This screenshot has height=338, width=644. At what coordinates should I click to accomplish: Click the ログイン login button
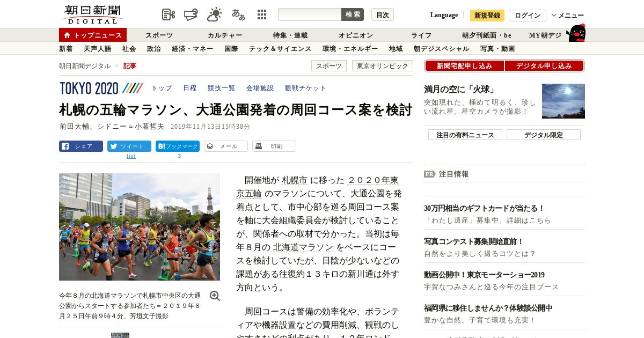[x=528, y=16]
